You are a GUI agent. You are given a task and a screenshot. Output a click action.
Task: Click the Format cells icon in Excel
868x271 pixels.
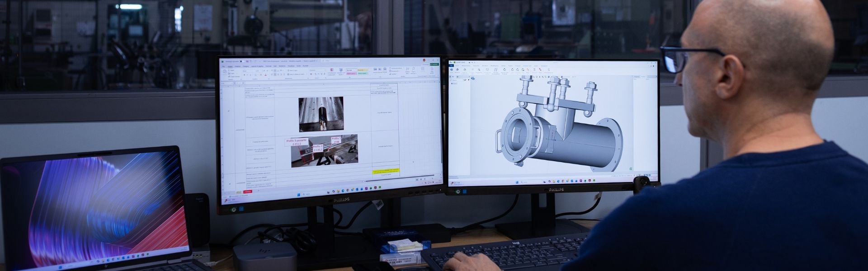click(x=385, y=70)
